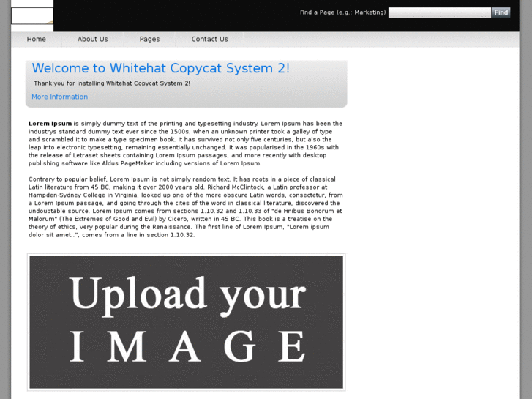Image resolution: width=532 pixels, height=399 pixels.
Task: Click the 'Find a Page (e.g.: Marketing)' label
Action: point(342,12)
